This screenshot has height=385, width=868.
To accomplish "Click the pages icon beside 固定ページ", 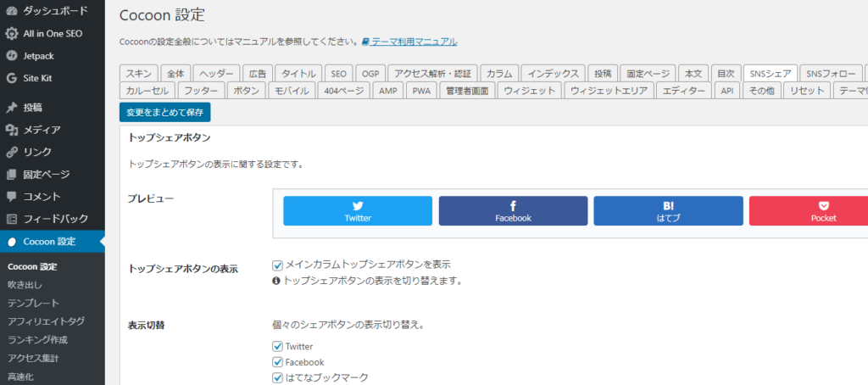I will click(x=12, y=175).
